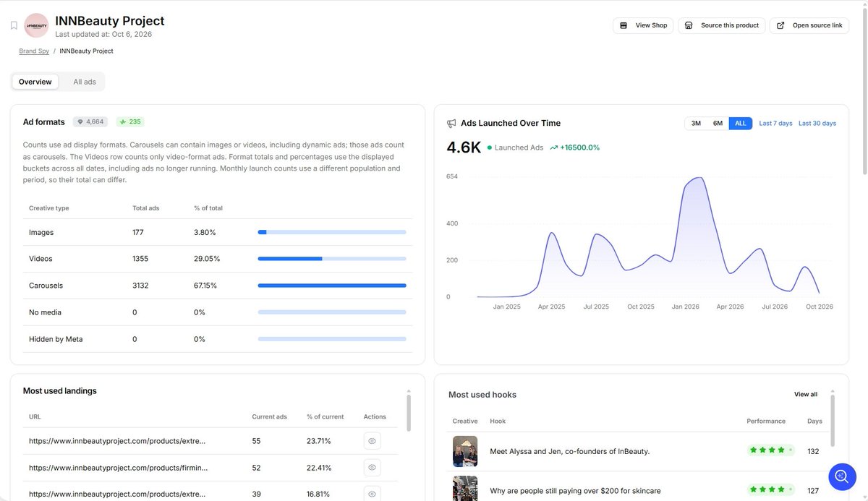Viewport: 868px width, 501px height.
Task: Click the Carousels percentage bar
Action: tap(332, 286)
